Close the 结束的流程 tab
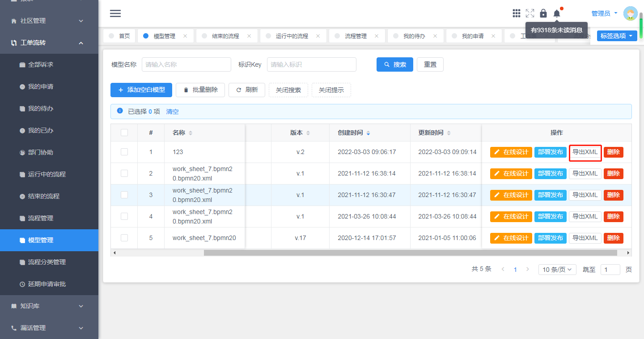Screen dimensions: 644x339 click(x=249, y=36)
